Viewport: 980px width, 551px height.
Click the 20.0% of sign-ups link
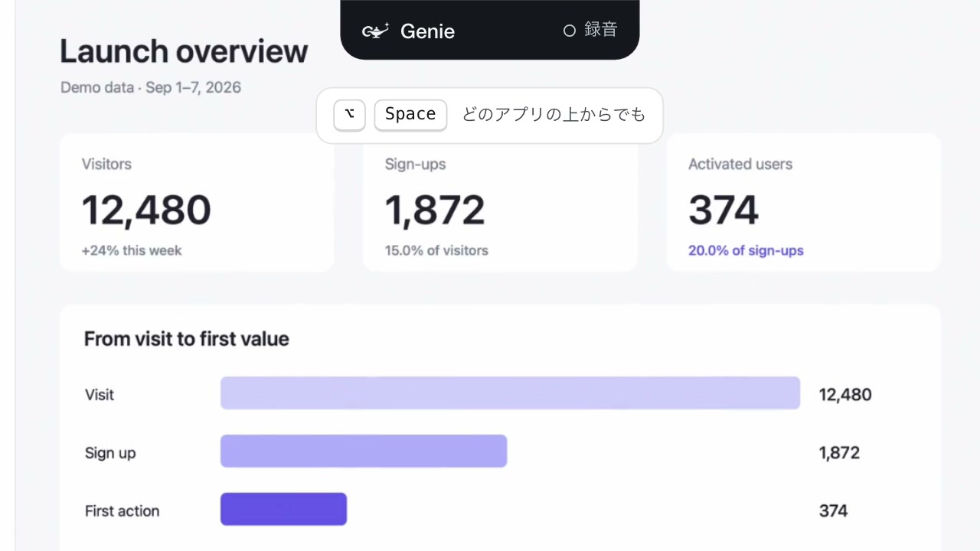coord(746,250)
